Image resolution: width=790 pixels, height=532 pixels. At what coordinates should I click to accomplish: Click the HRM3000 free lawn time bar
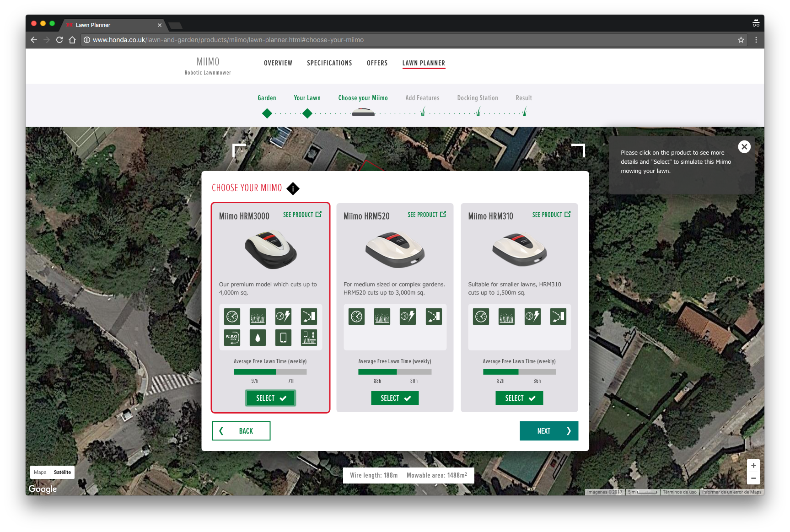270,372
